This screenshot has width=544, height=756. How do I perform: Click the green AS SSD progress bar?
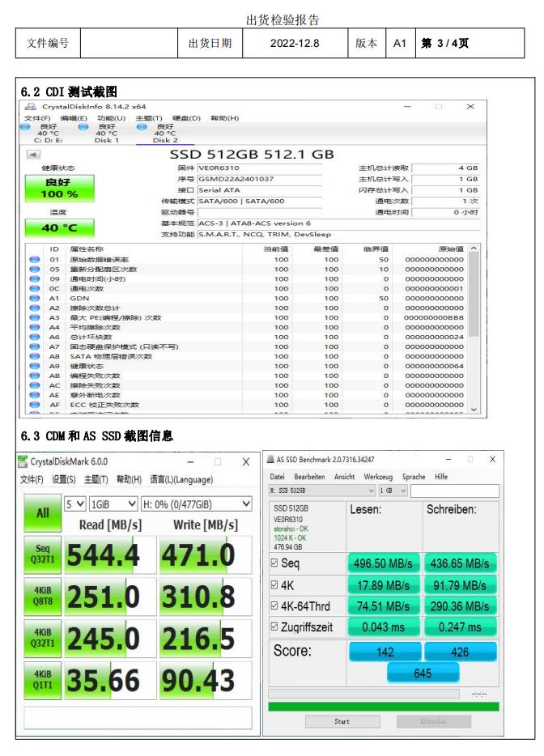[384, 707]
